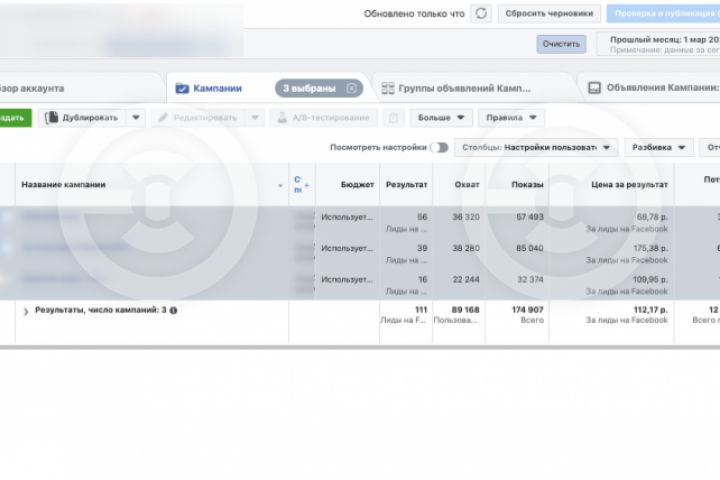This screenshot has height=480, width=720.
Task: Click the 85 040 impressions cell
Action: [x=529, y=248]
